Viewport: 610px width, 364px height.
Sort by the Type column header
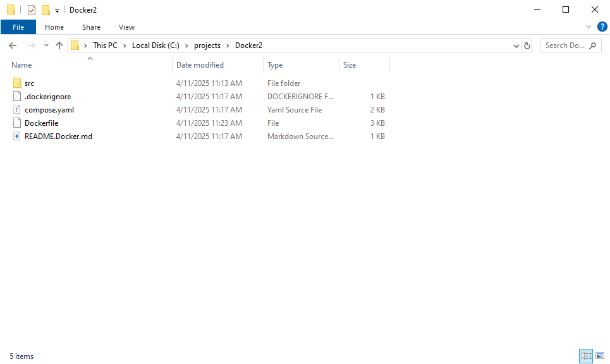(275, 65)
